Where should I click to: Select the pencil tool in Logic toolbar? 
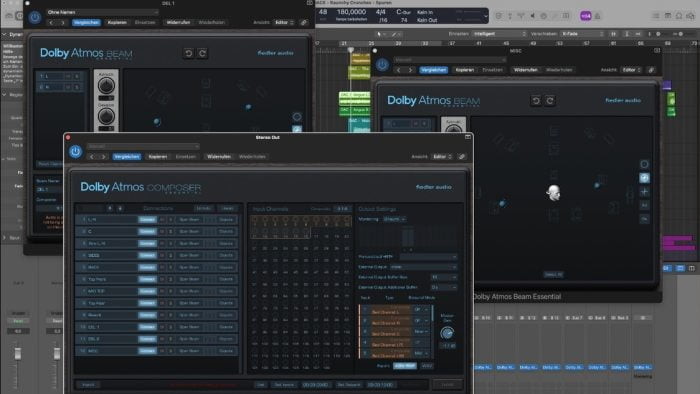point(395,34)
